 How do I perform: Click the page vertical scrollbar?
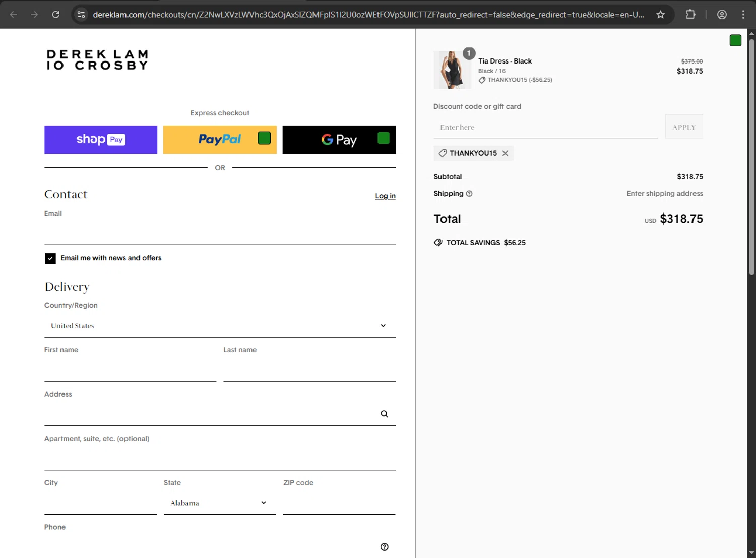(751, 156)
